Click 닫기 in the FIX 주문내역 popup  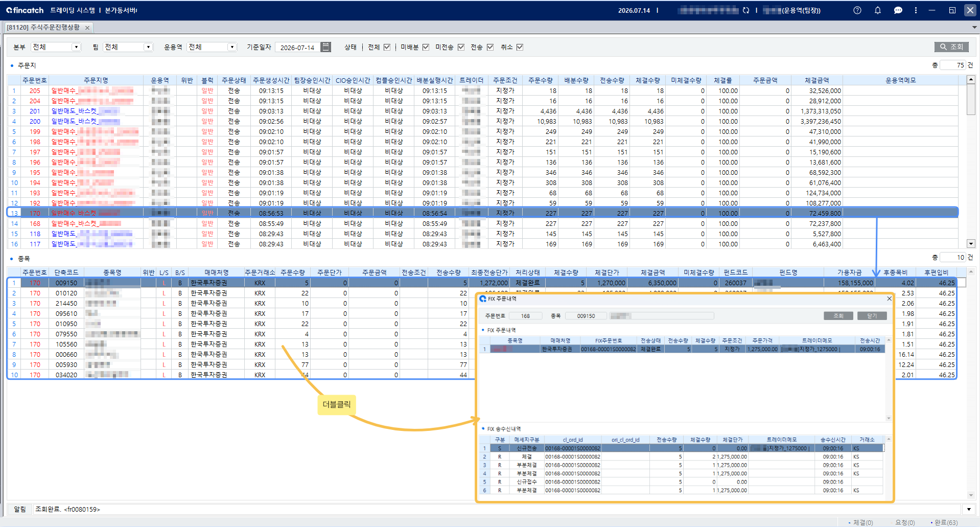(872, 316)
